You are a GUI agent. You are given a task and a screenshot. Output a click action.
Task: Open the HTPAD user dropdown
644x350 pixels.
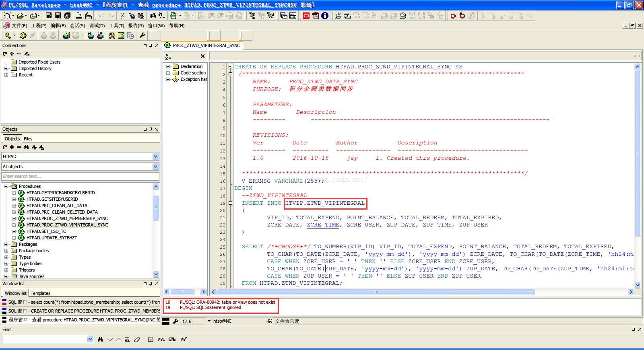(x=156, y=156)
